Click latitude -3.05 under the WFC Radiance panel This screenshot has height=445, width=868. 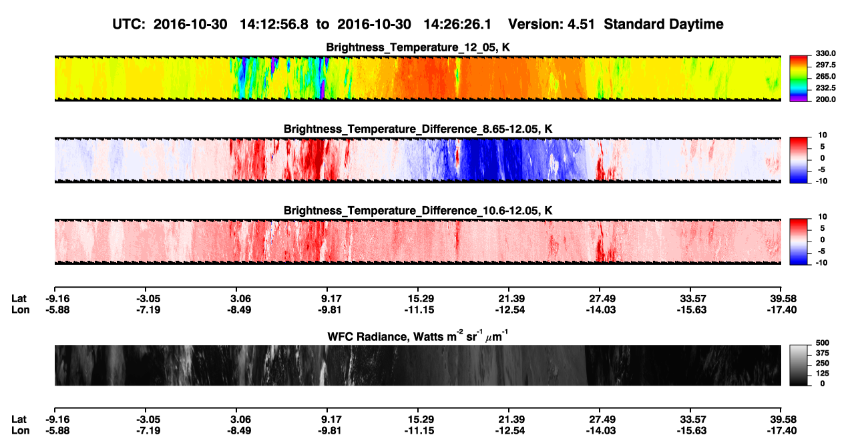click(148, 419)
